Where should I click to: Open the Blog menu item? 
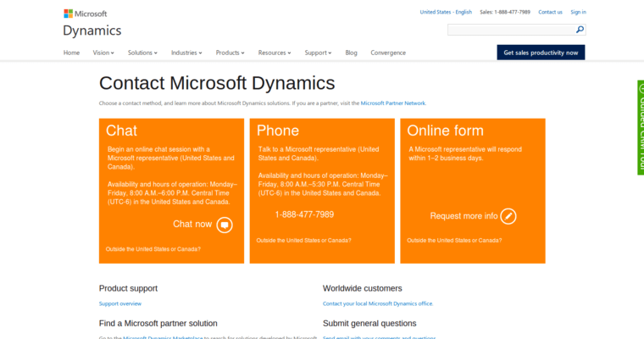pyautogui.click(x=351, y=53)
